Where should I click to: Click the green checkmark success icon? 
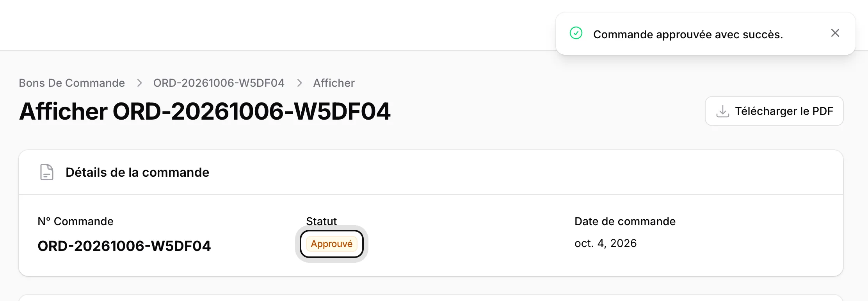pos(576,33)
